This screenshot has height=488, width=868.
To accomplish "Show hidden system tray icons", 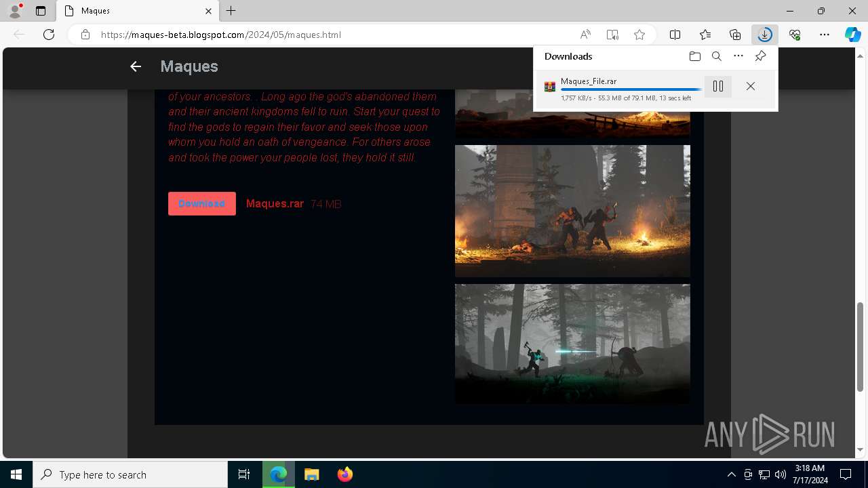I will (x=731, y=474).
